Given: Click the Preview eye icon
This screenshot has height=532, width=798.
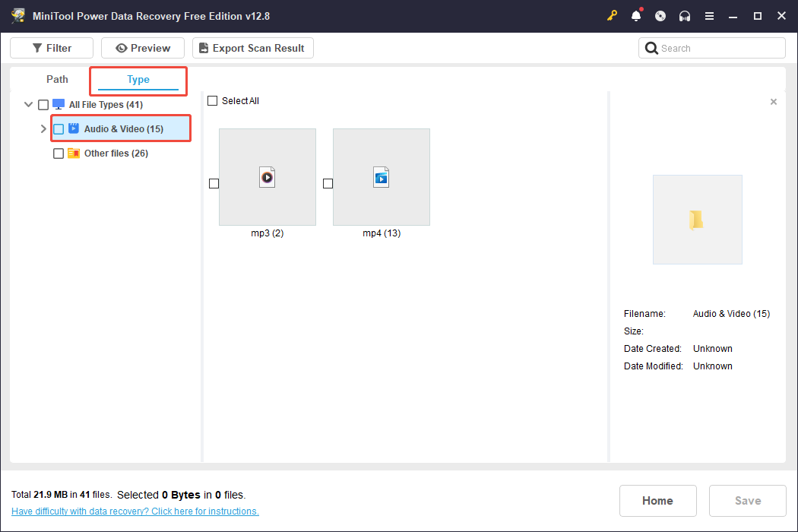Looking at the screenshot, I should point(122,47).
